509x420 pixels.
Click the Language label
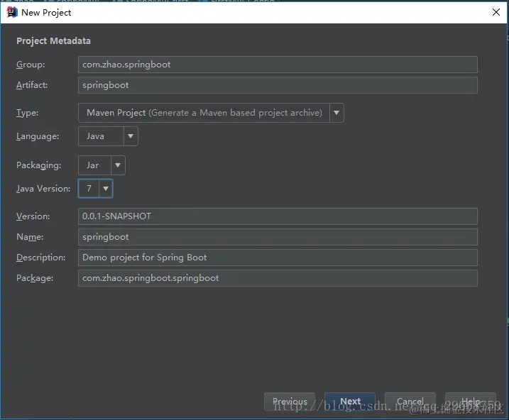tap(38, 136)
